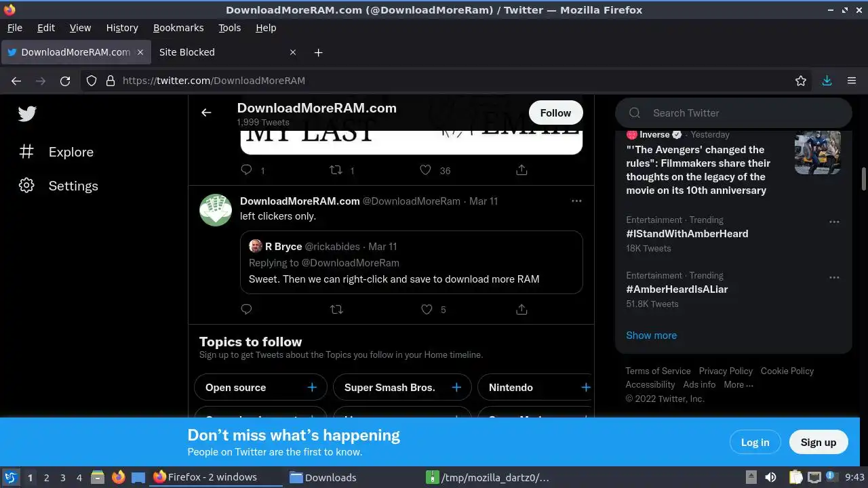868x488 pixels.
Task: Show tracking protection shield info
Action: 92,81
